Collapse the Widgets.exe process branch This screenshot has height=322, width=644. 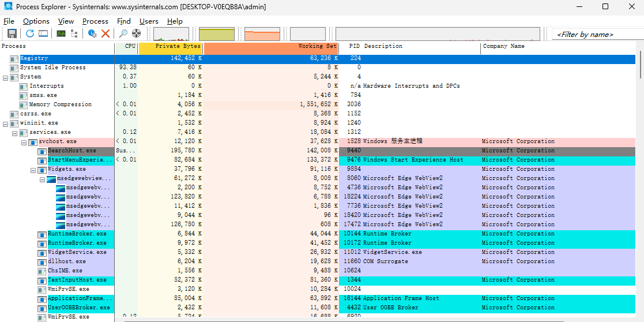pyautogui.click(x=33, y=170)
